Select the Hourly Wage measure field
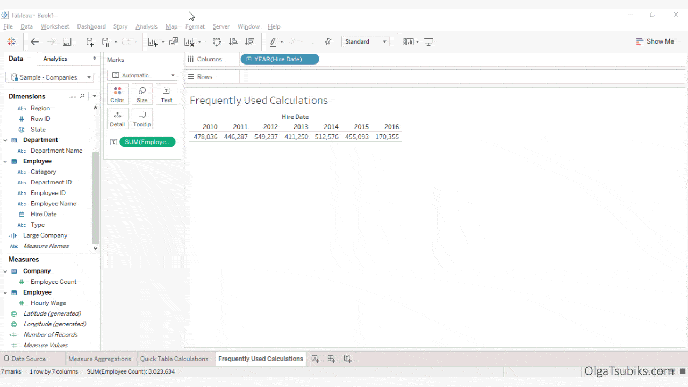688x387 pixels. point(48,303)
